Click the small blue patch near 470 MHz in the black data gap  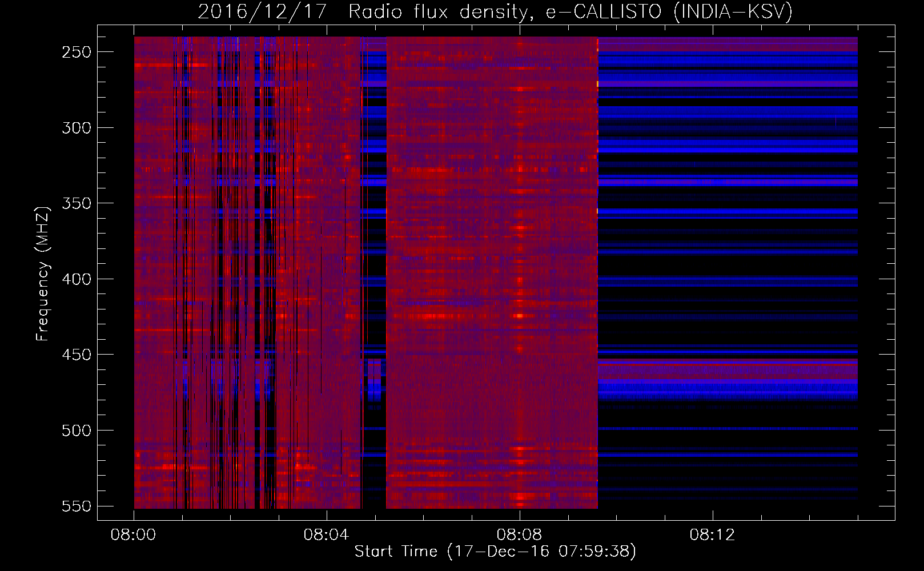point(374,381)
